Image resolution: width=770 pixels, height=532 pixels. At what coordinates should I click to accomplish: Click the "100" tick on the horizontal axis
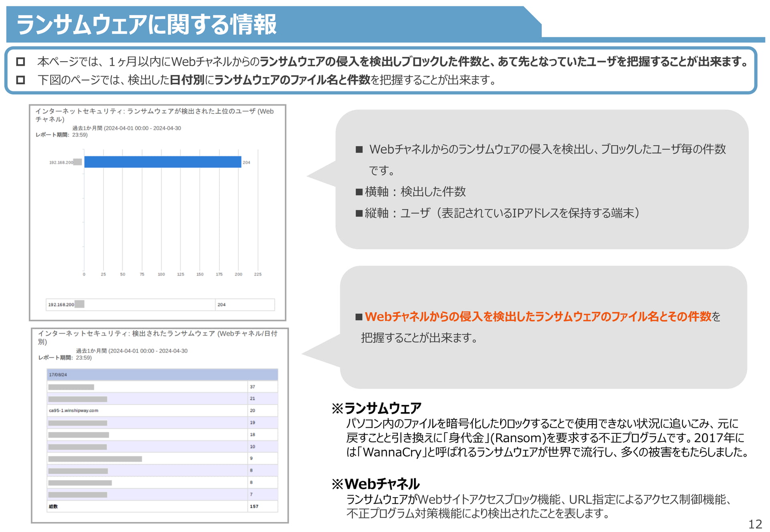[161, 274]
